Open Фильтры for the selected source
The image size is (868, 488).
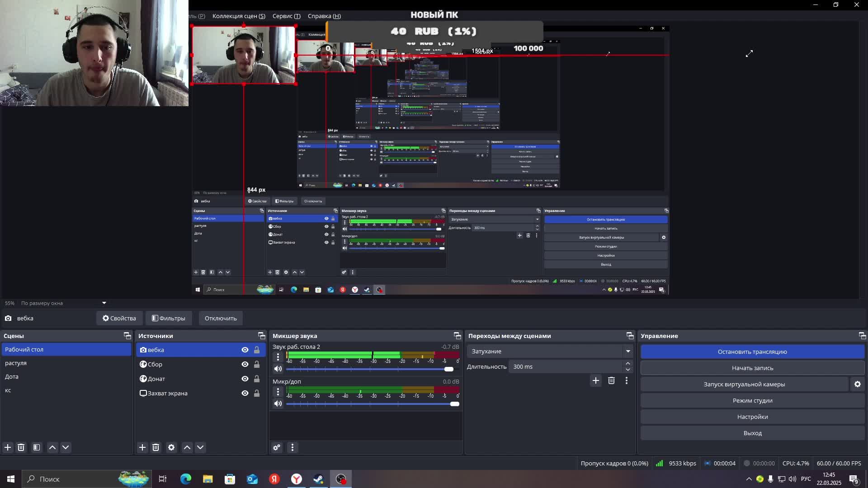[169, 318]
